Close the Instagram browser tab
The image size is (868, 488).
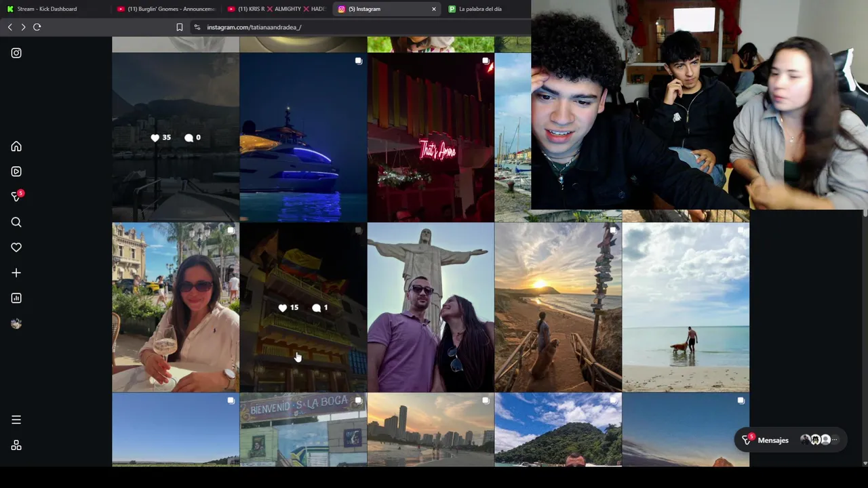coord(434,9)
